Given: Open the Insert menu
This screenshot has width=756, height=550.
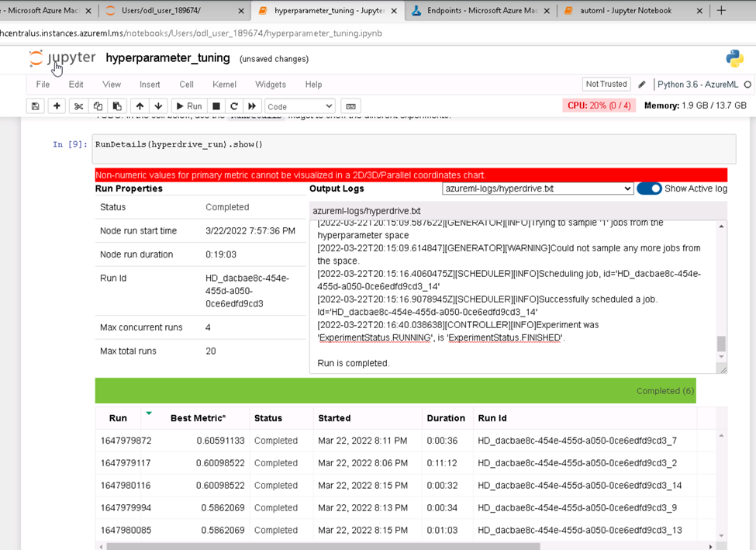Looking at the screenshot, I should click(x=150, y=85).
